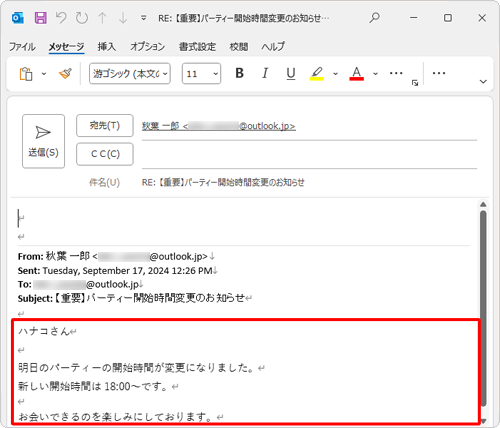Expand the Paste options arrow
The height and width of the screenshot is (428, 500).
(44, 74)
